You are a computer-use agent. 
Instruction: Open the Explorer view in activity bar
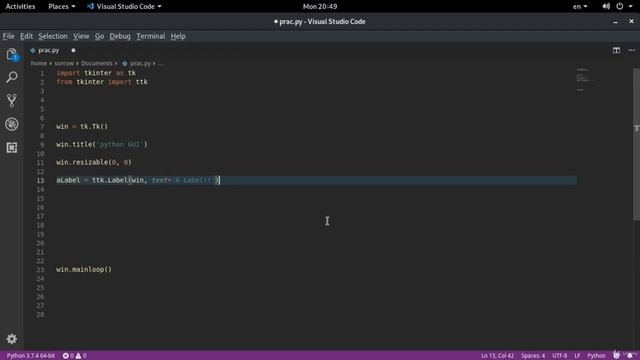coord(12,54)
